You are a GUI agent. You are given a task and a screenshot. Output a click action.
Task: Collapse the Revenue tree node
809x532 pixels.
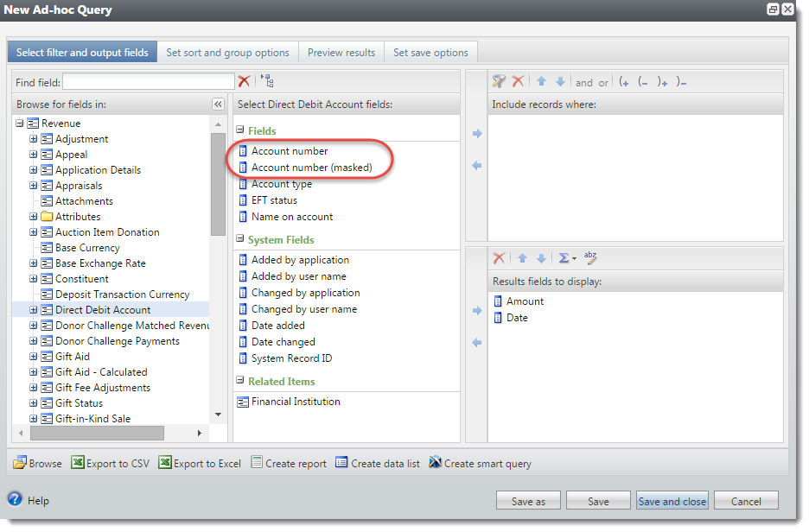[20, 123]
